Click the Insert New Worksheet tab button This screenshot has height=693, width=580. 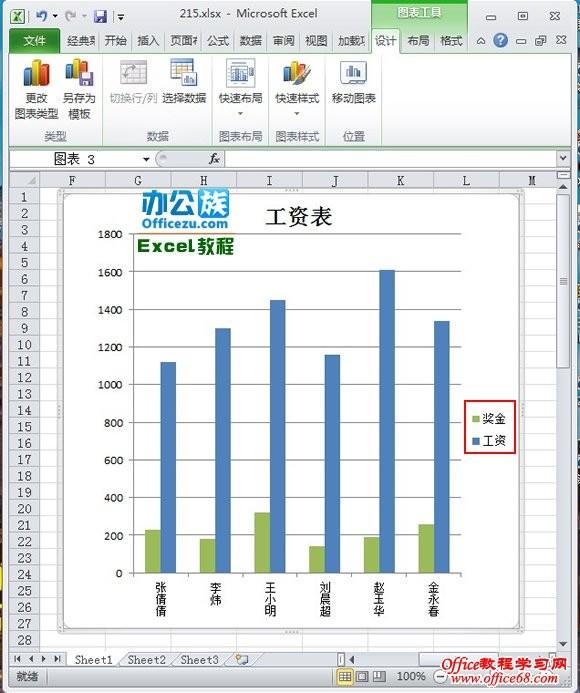(x=241, y=660)
